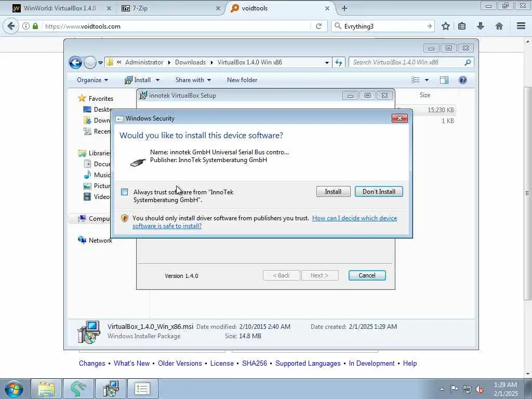Switch to the WinWorld VirtualBox 1.4.0 tab
The image size is (532, 399).
(x=60, y=8)
